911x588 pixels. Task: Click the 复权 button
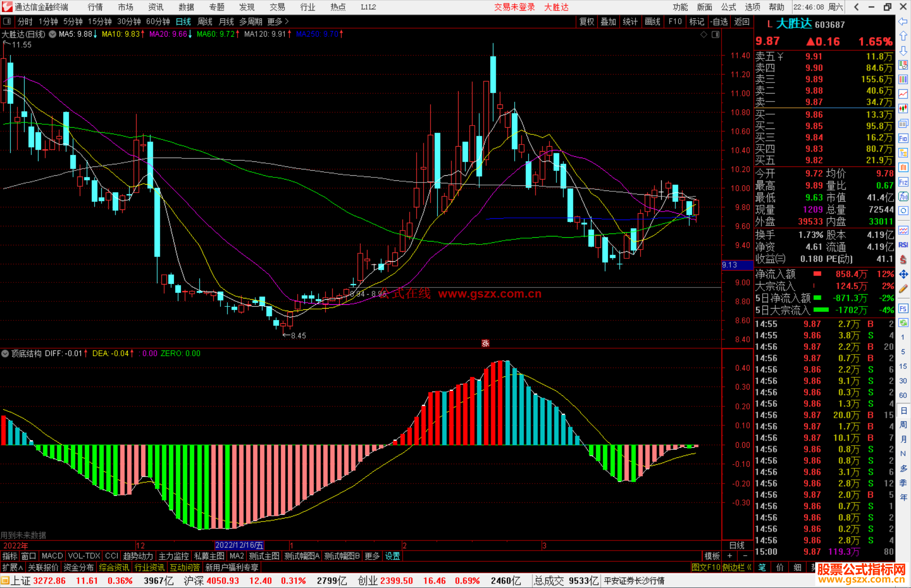[x=586, y=21]
